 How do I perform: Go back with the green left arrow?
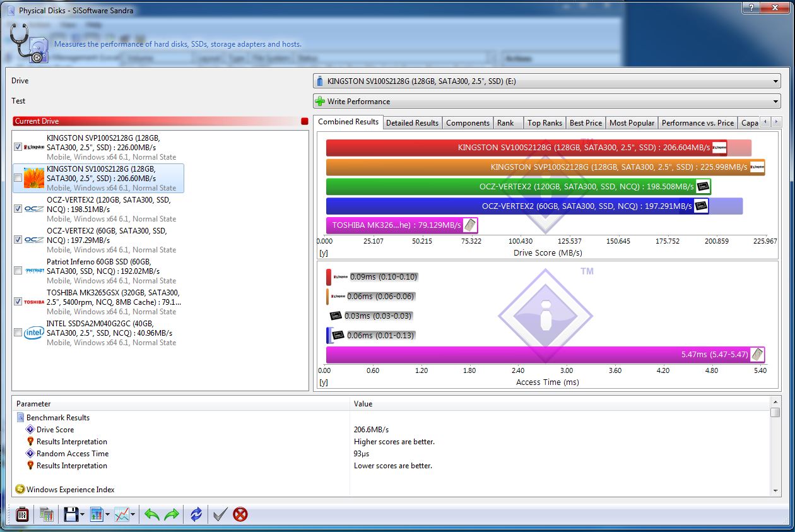[151, 514]
